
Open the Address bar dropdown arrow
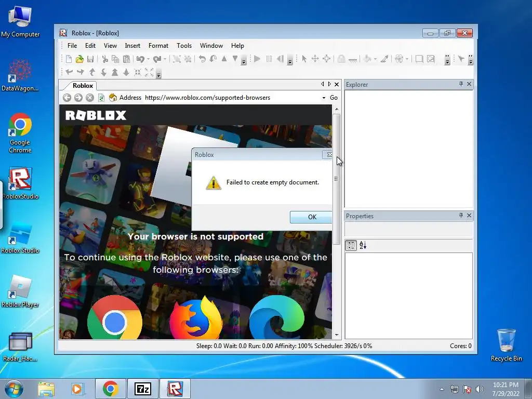click(x=324, y=98)
